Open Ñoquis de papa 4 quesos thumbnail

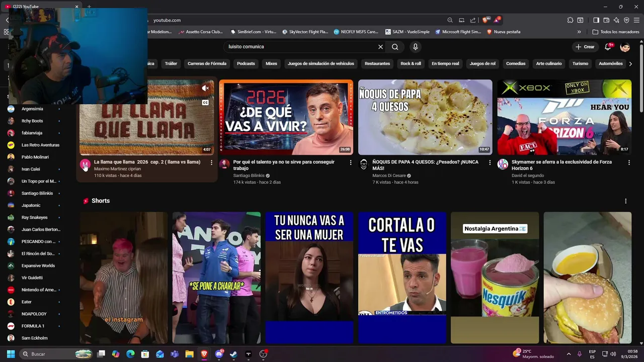(425, 117)
